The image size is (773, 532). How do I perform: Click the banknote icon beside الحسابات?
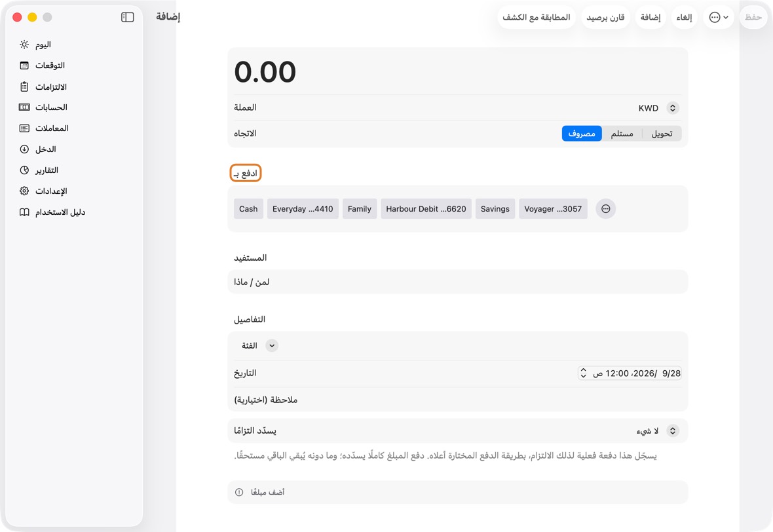(24, 107)
